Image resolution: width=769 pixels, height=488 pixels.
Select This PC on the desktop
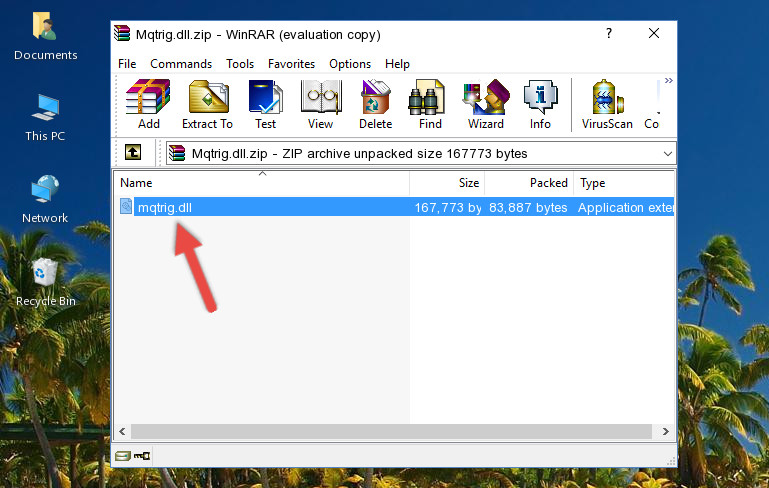click(x=45, y=118)
